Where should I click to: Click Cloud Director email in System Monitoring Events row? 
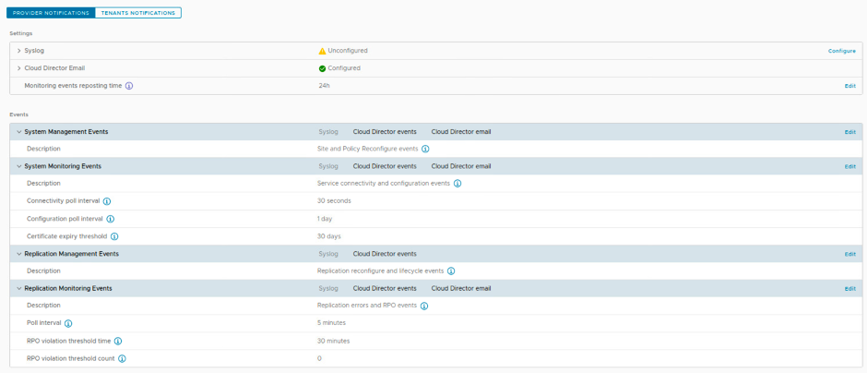click(x=461, y=166)
